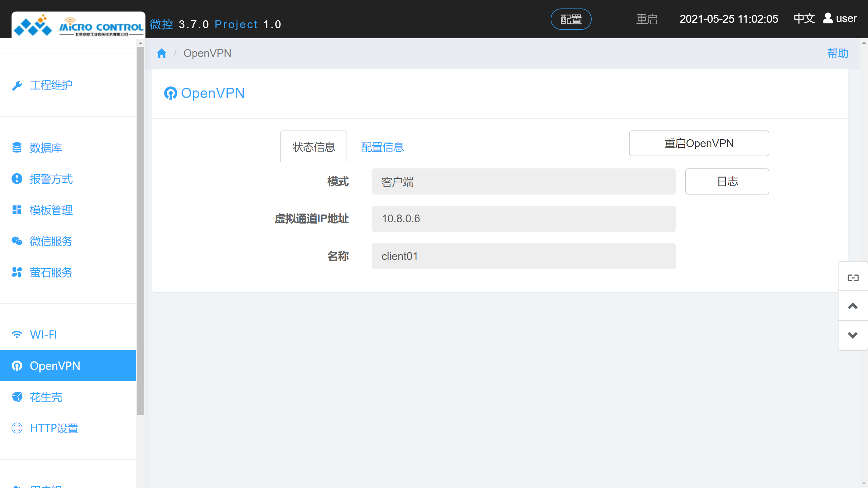The image size is (868, 488).
Task: Click the 模板管理 template icon
Action: [17, 210]
